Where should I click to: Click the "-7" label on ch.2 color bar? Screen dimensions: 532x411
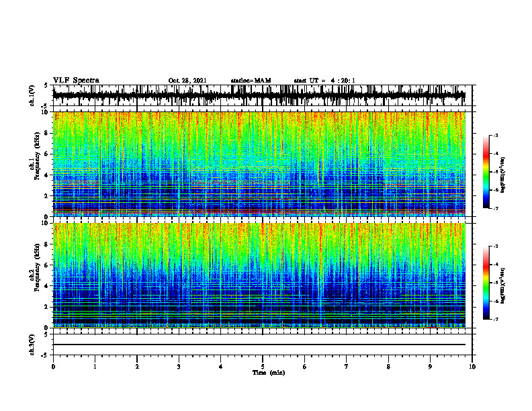pos(495,320)
